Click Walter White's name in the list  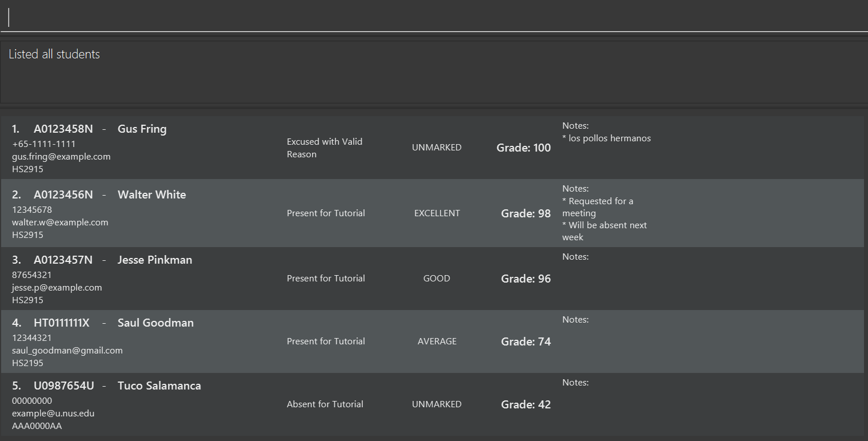coord(151,195)
